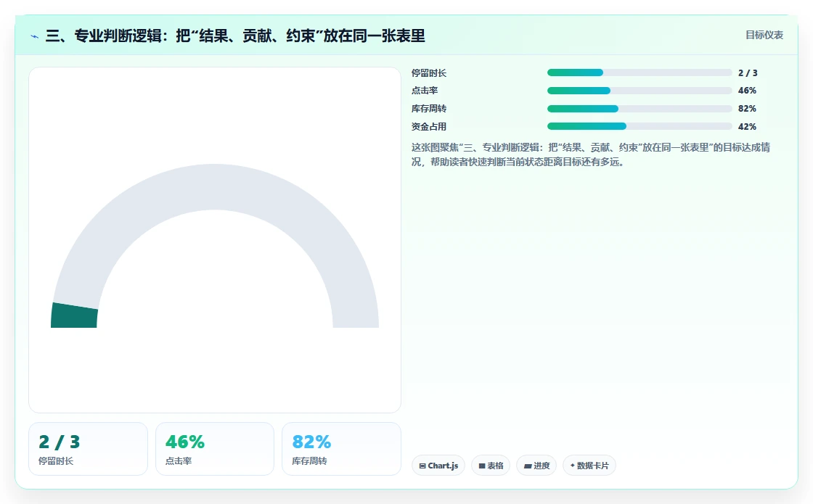813x504 pixels.
Task: Click the 42% value beside progress bar
Action: [x=747, y=126]
